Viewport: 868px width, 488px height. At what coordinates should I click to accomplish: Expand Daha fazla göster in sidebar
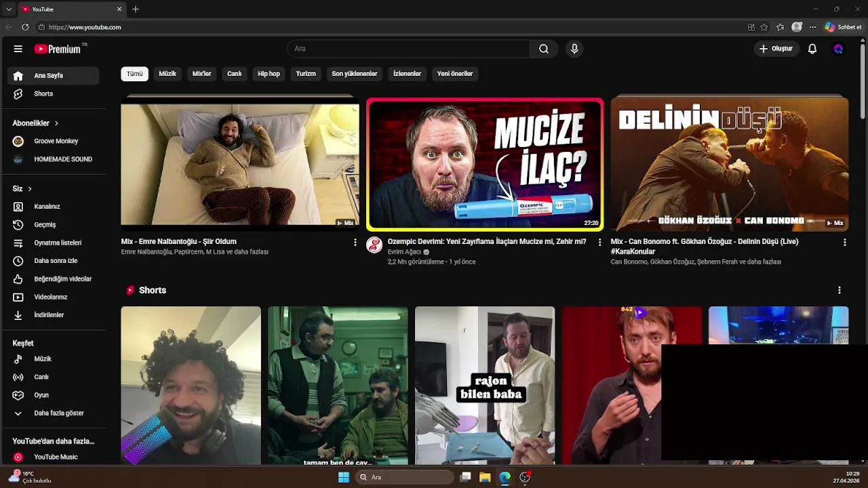(x=53, y=413)
